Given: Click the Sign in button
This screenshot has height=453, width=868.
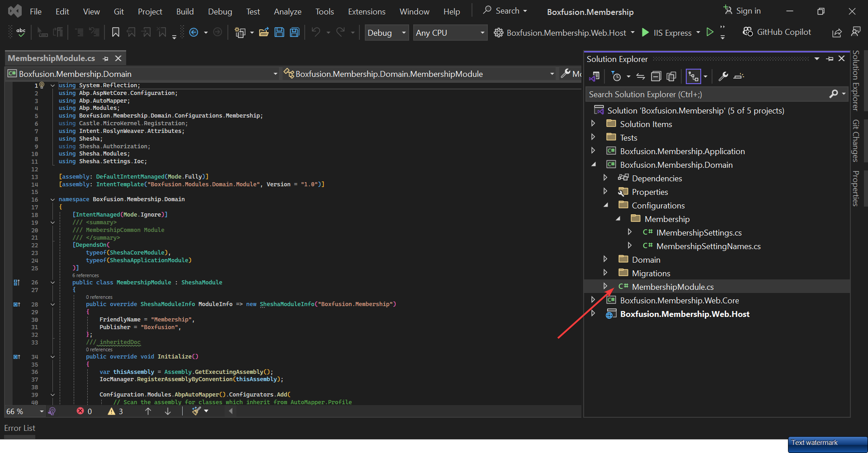Looking at the screenshot, I should [x=742, y=11].
